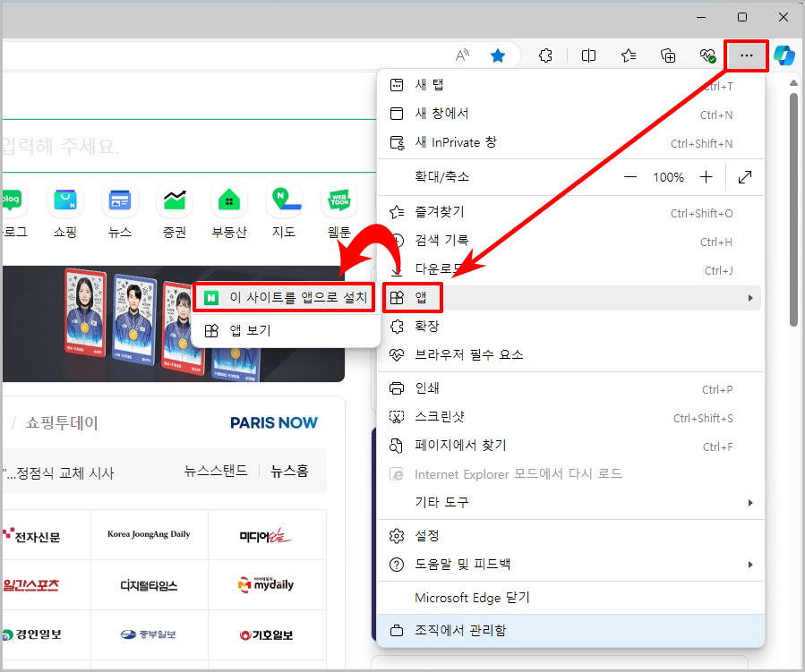Open 브라우저 필수 요소 menu item

[x=569, y=355]
